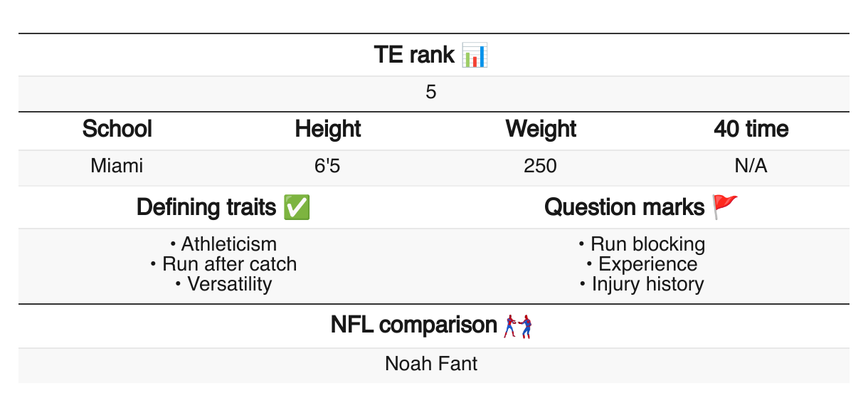Click the Athleticism trait bullet
The image size is (868, 403).
pos(228,244)
